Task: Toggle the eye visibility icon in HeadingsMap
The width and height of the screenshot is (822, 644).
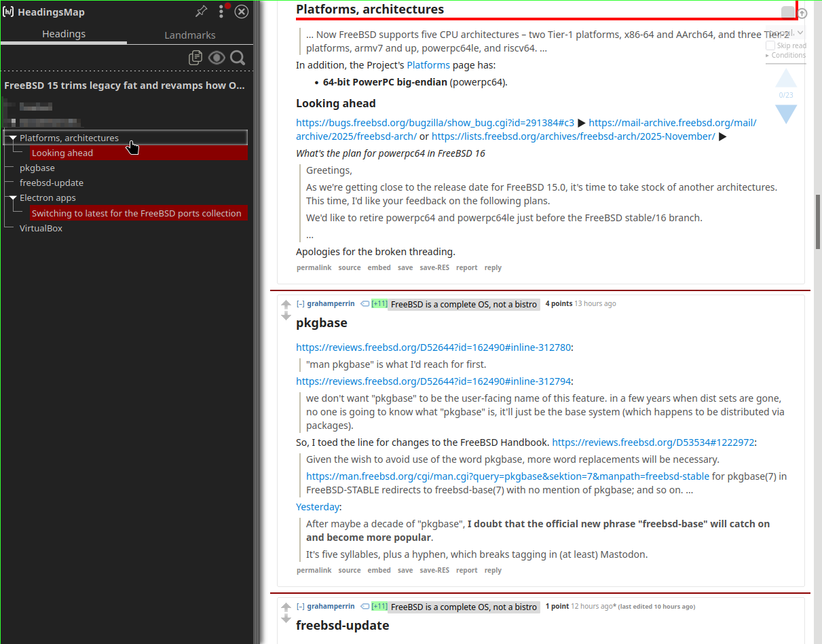Action: coord(217,58)
